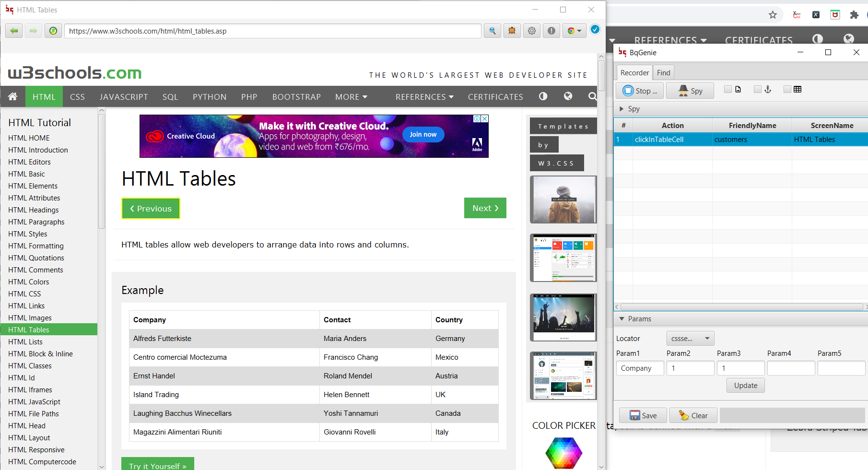Click the URL address field

coord(273,31)
